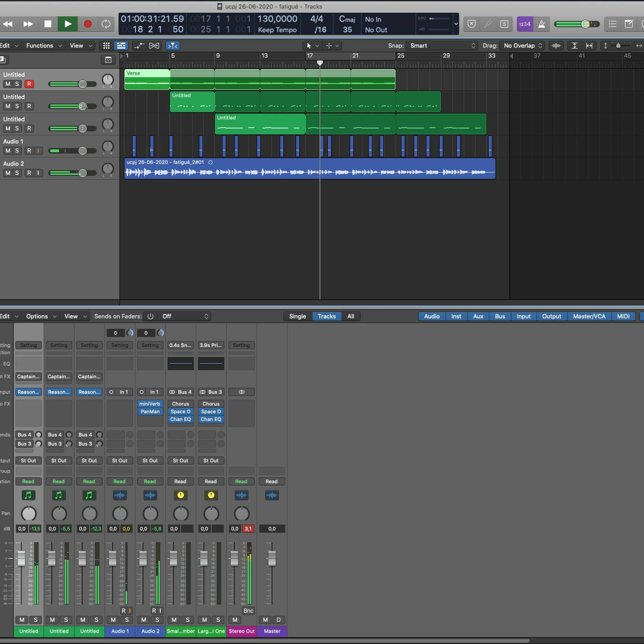This screenshot has width=644, height=644.
Task: Open the List Editors icon
Action: pyautogui.click(x=612, y=24)
